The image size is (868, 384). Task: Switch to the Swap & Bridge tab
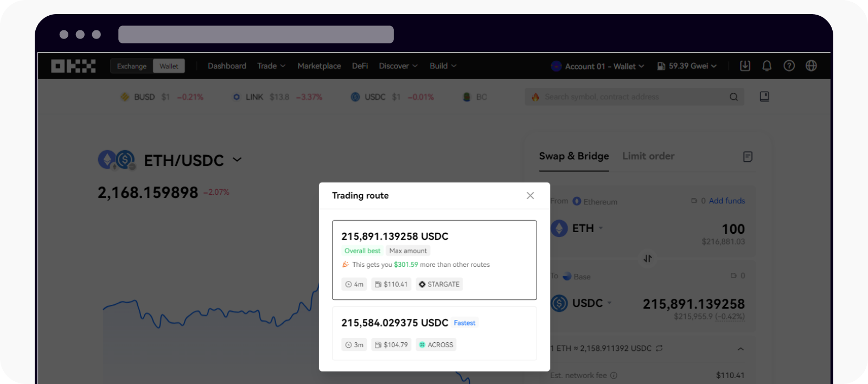click(x=574, y=156)
